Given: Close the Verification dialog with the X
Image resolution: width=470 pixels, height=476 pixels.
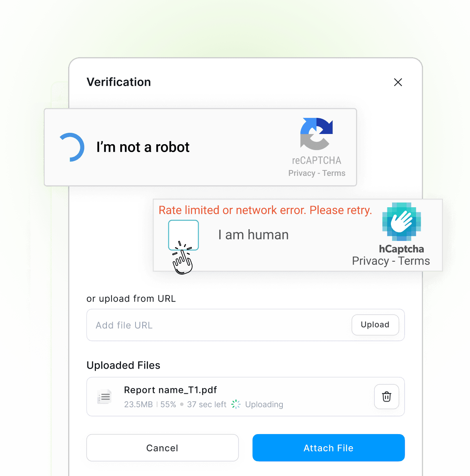Looking at the screenshot, I should [398, 82].
